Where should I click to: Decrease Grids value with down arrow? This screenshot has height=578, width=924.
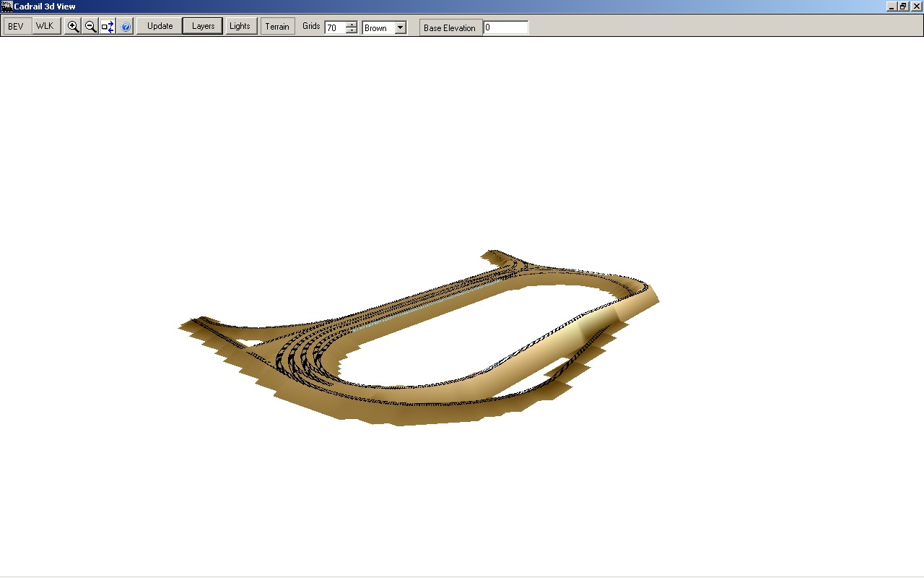[352, 31]
